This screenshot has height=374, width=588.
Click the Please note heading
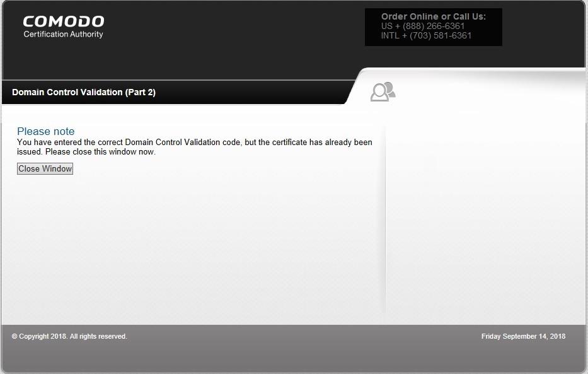[x=45, y=131]
